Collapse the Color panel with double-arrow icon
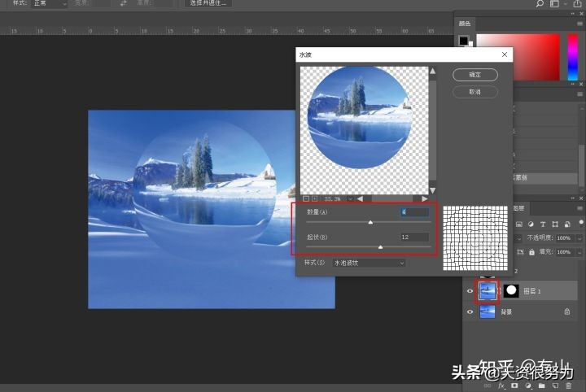The width and height of the screenshot is (586, 392). (x=572, y=14)
